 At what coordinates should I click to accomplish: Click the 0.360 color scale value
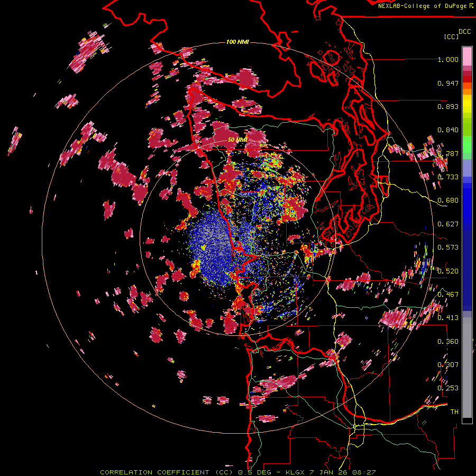448,342
